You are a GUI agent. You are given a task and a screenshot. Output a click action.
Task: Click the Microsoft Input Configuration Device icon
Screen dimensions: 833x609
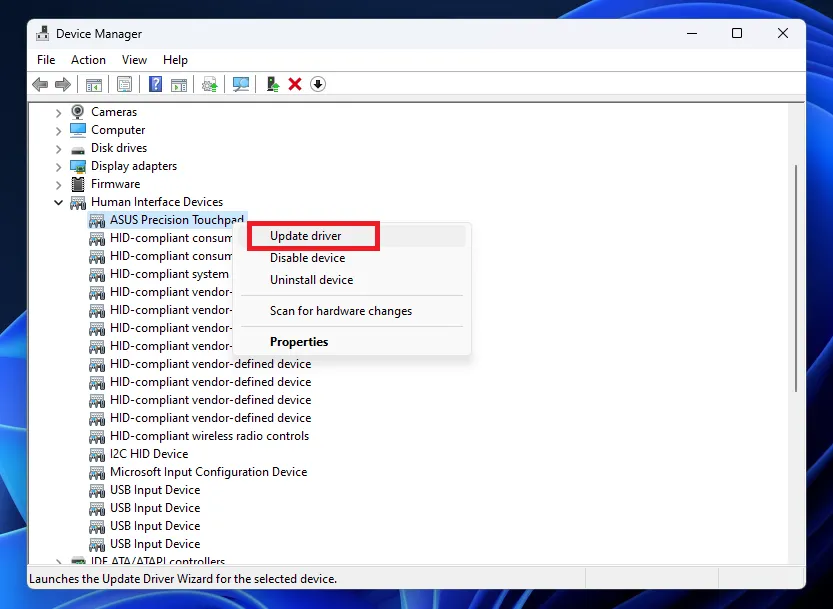click(x=97, y=472)
